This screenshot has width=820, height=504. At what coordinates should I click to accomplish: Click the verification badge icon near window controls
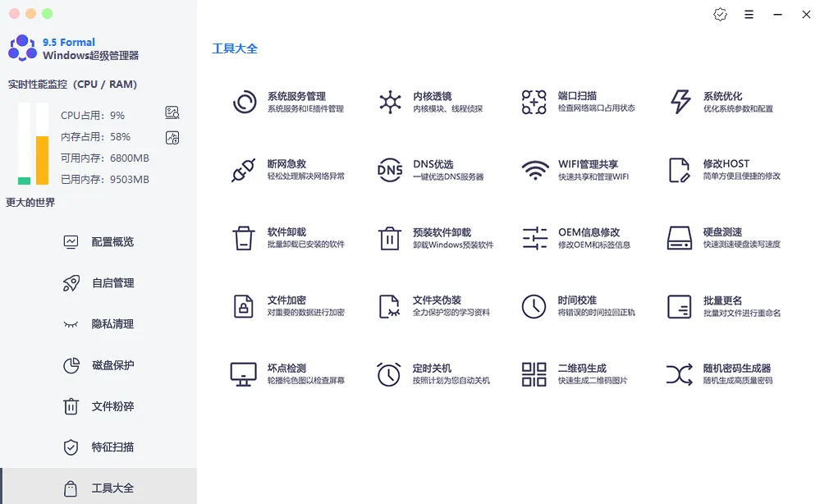[720, 14]
